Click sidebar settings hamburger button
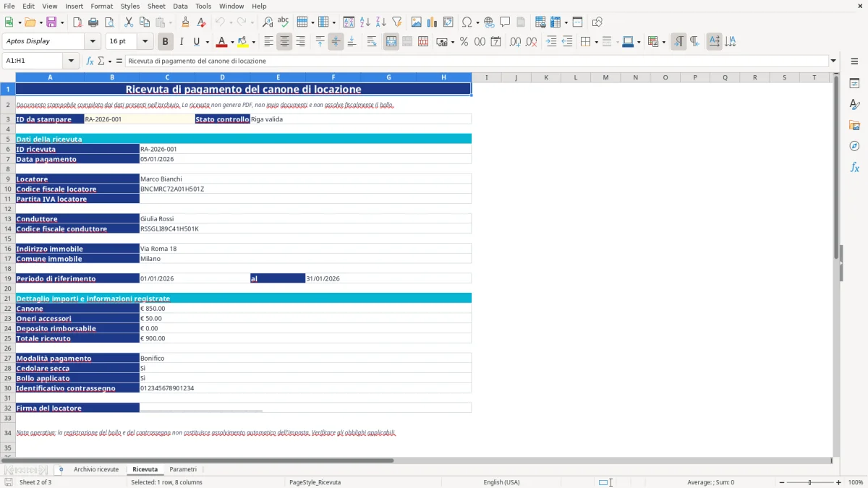This screenshot has width=868, height=488. click(854, 62)
